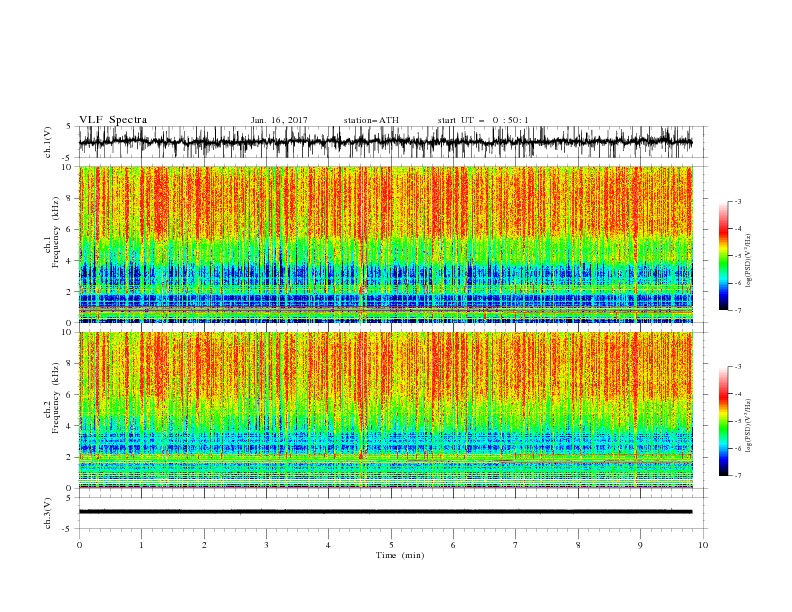Click time axis tick label "3"
The height and width of the screenshot is (612, 792).
(266, 545)
